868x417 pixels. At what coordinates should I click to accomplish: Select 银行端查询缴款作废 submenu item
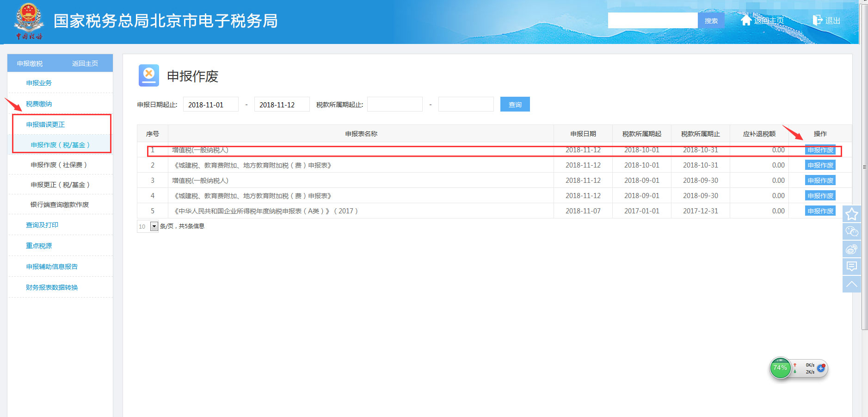[x=60, y=205]
